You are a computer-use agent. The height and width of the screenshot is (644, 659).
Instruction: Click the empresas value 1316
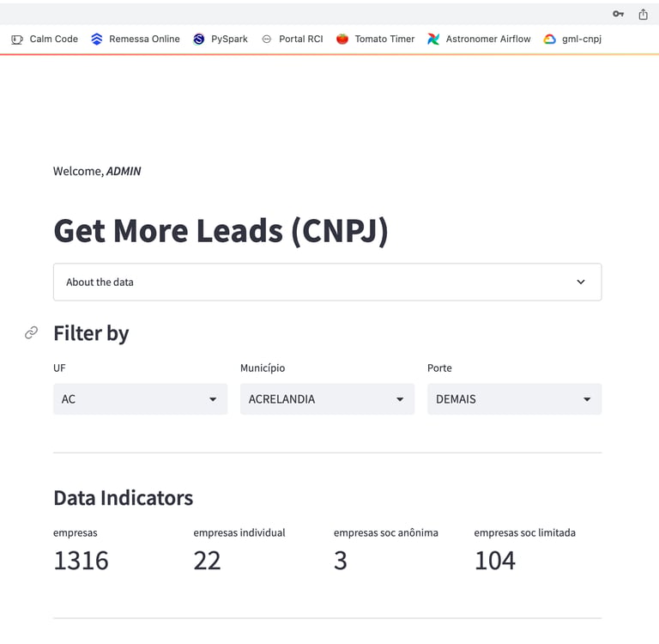pyautogui.click(x=82, y=561)
